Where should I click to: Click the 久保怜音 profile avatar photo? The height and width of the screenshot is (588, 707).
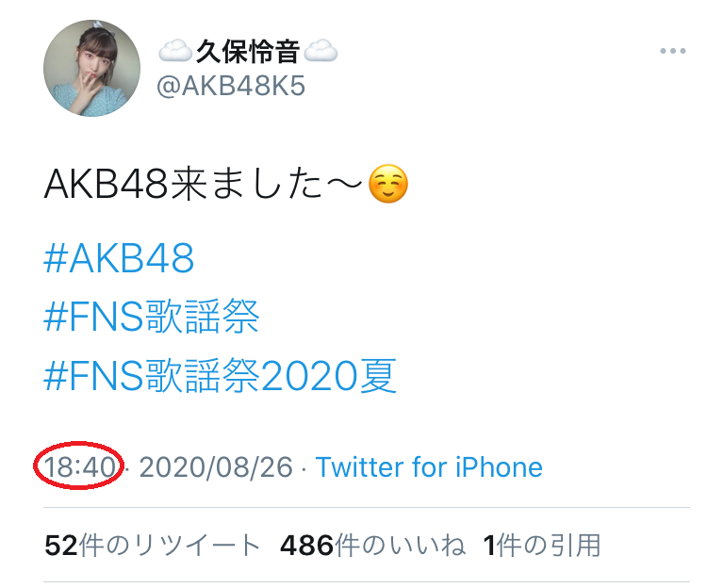tap(92, 68)
